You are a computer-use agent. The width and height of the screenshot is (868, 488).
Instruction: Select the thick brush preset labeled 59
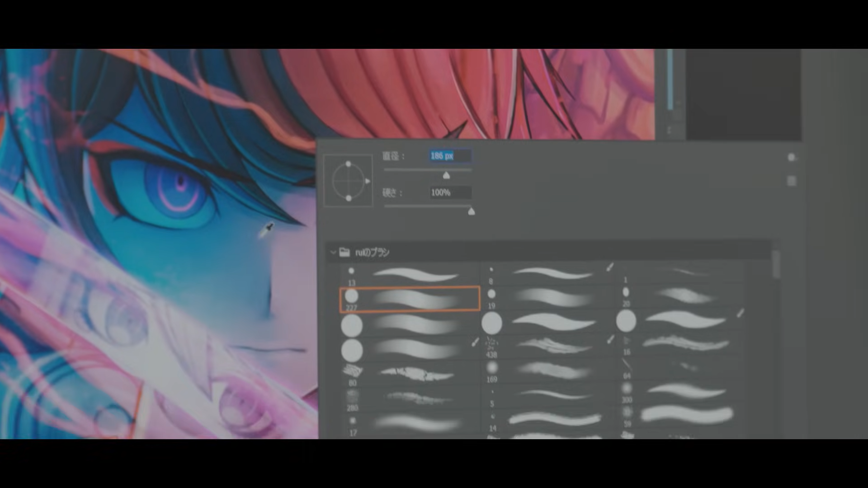(x=680, y=416)
